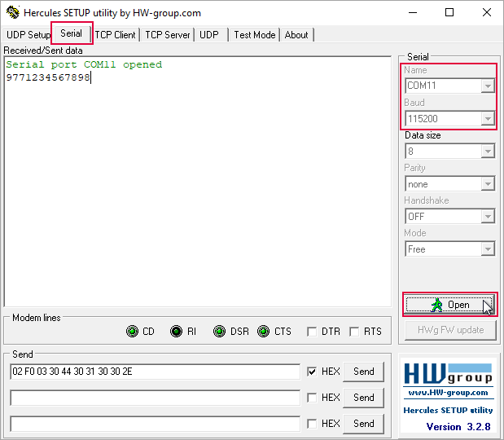This screenshot has height=440, width=504.
Task: Click the HWg FW update button
Action: pos(450,330)
